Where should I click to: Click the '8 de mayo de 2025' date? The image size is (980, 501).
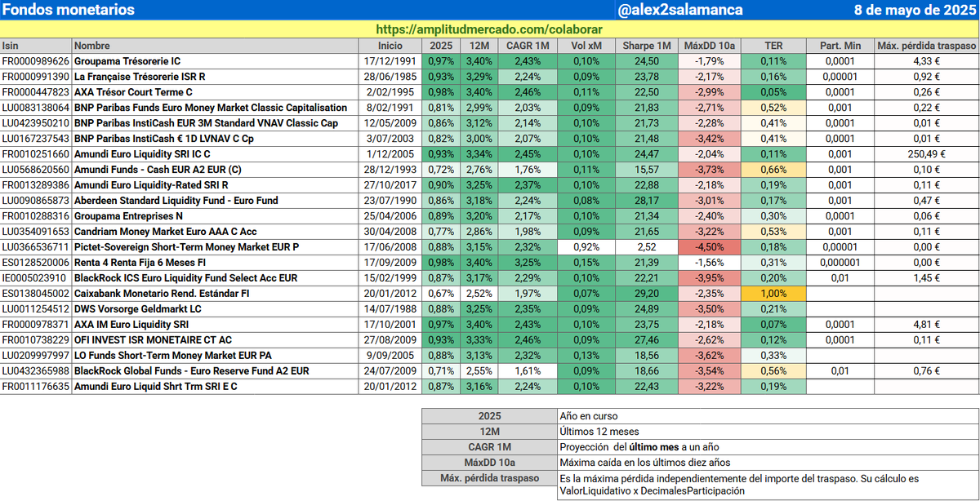pyautogui.click(x=915, y=10)
